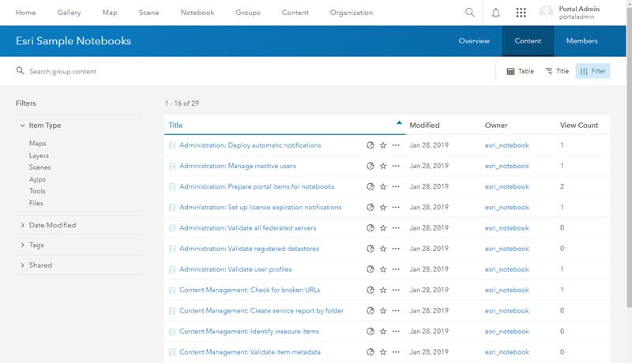Image resolution: width=632 pixels, height=364 pixels.
Task: Click sharing icon for 'Identify insecure items'
Action: tap(371, 332)
